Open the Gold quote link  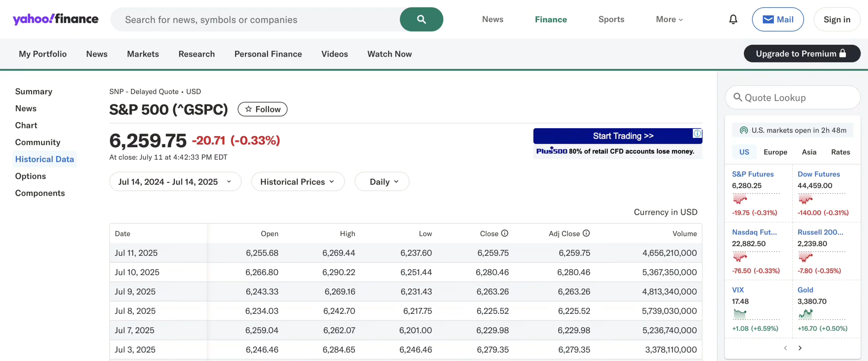805,290
